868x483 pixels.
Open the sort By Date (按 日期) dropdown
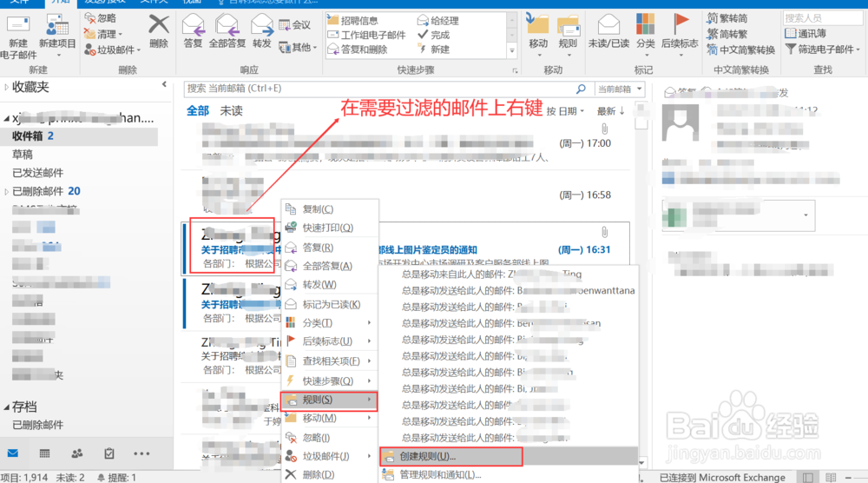[565, 111]
